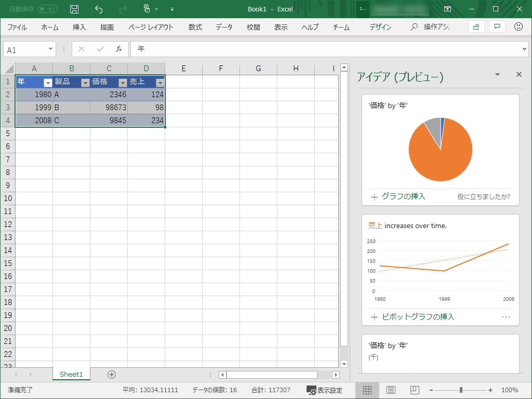The width and height of the screenshot is (532, 399).
Task: Click cell containing 2008
Action: (x=34, y=121)
